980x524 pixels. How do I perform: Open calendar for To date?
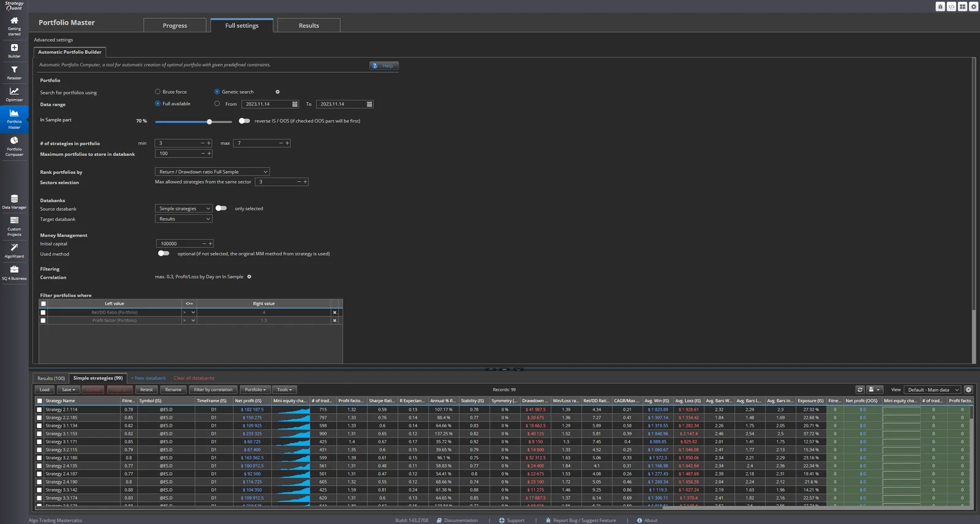coord(369,104)
